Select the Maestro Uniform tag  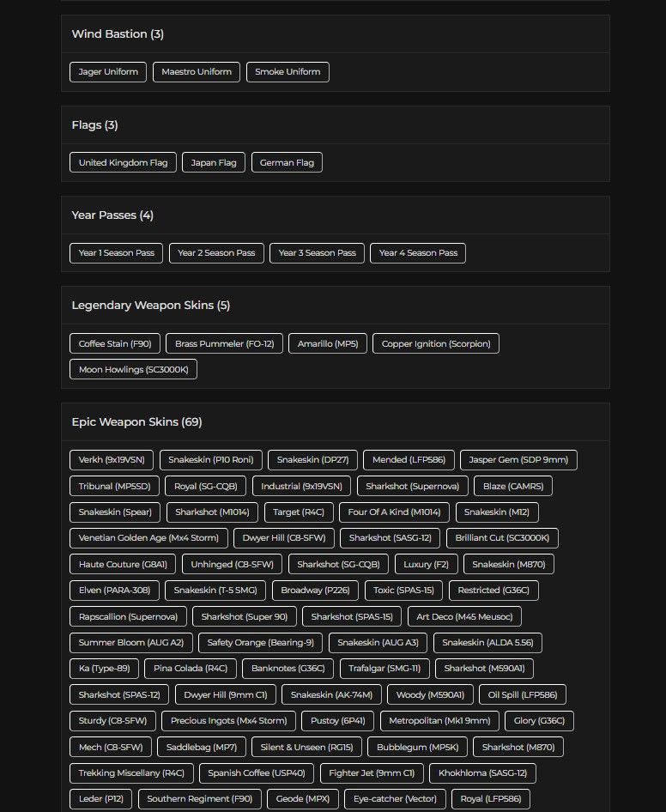click(197, 72)
